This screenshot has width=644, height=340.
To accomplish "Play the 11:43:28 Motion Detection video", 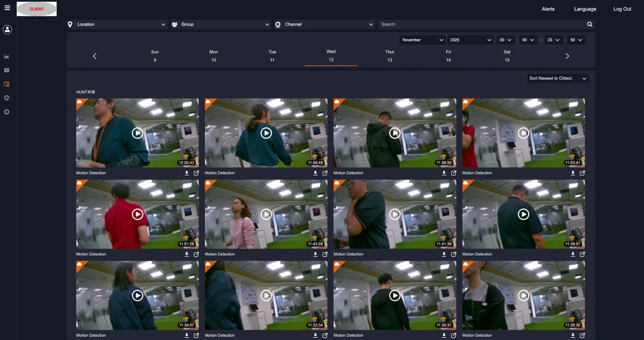I will tap(266, 214).
